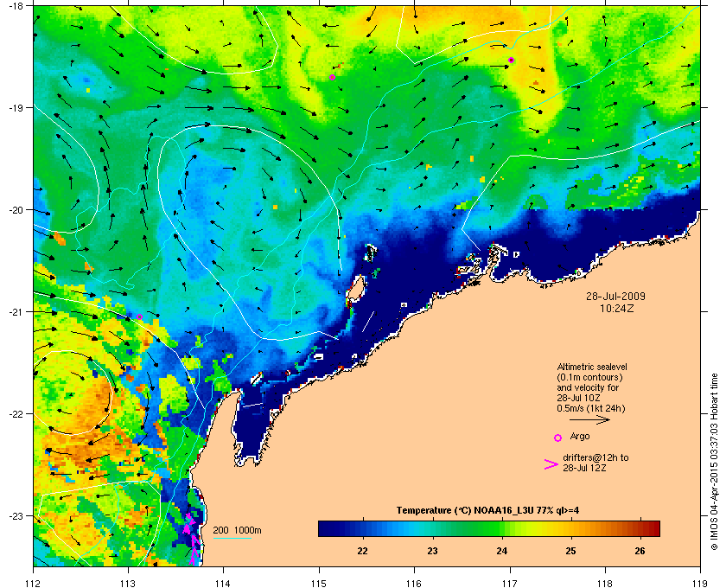Click the cyan 200 1000m depth legend line

(232, 539)
